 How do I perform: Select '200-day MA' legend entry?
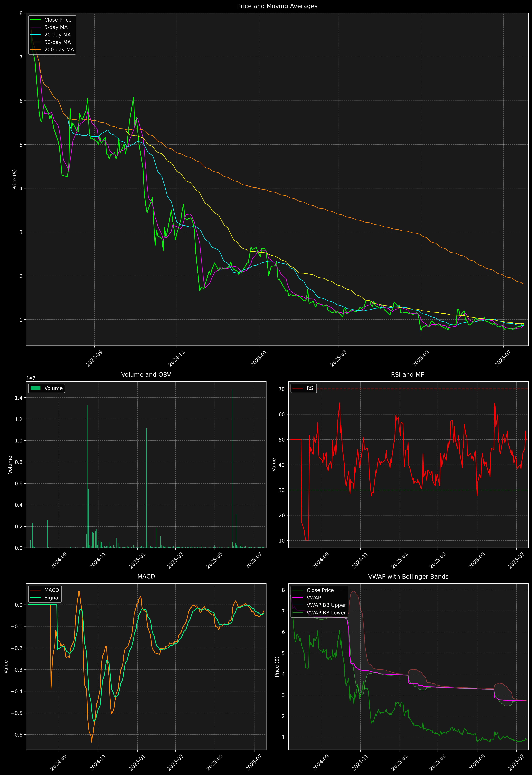tap(59, 50)
